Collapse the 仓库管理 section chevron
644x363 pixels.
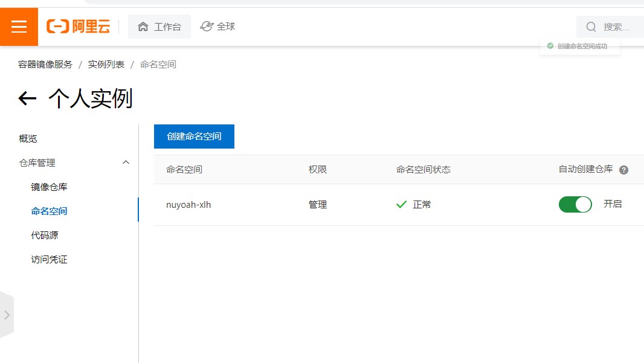point(126,162)
